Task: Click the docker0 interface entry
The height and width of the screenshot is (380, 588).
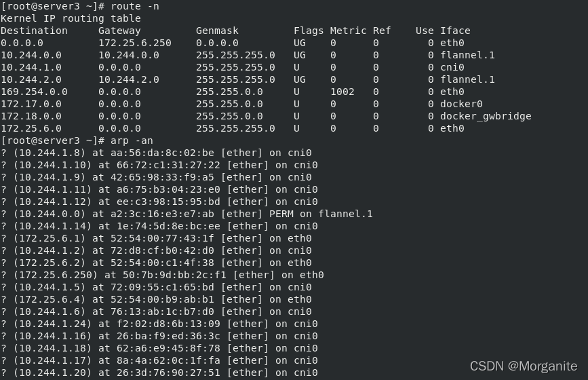Action: pyautogui.click(x=461, y=104)
